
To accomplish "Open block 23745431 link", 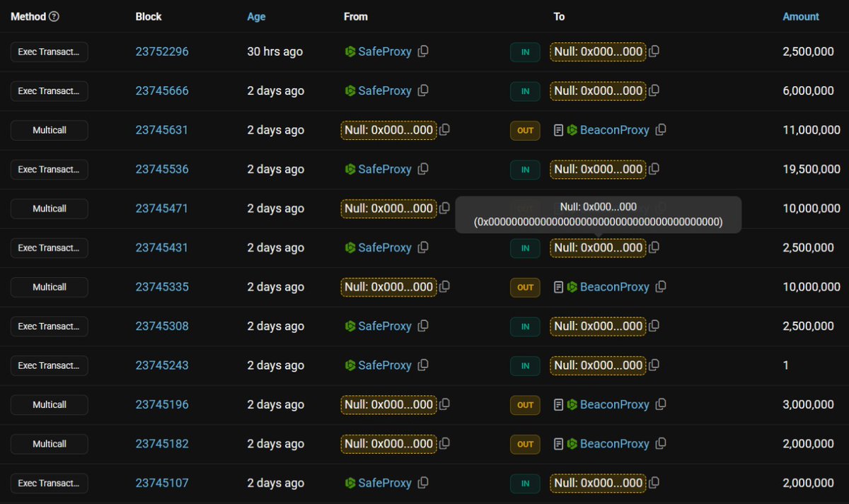I will coord(162,248).
